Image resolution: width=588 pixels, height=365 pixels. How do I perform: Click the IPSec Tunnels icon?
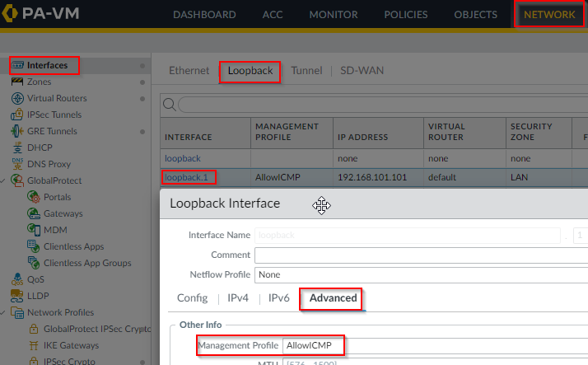[16, 115]
